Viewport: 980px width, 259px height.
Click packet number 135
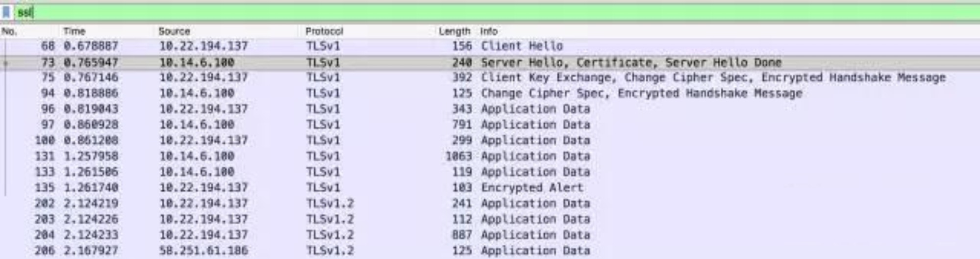tap(44, 187)
